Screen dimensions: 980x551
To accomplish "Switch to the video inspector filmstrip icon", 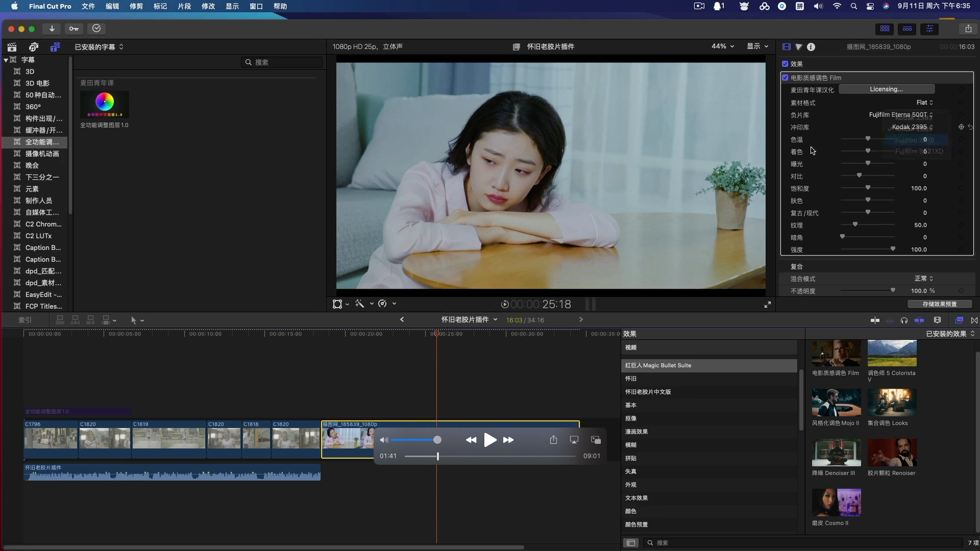I will pos(786,47).
